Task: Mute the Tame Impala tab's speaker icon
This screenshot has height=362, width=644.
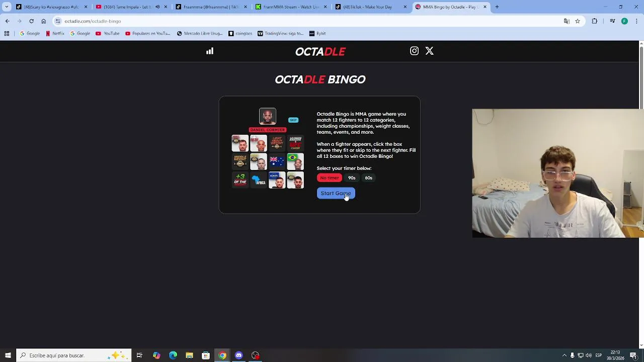Action: click(157, 7)
